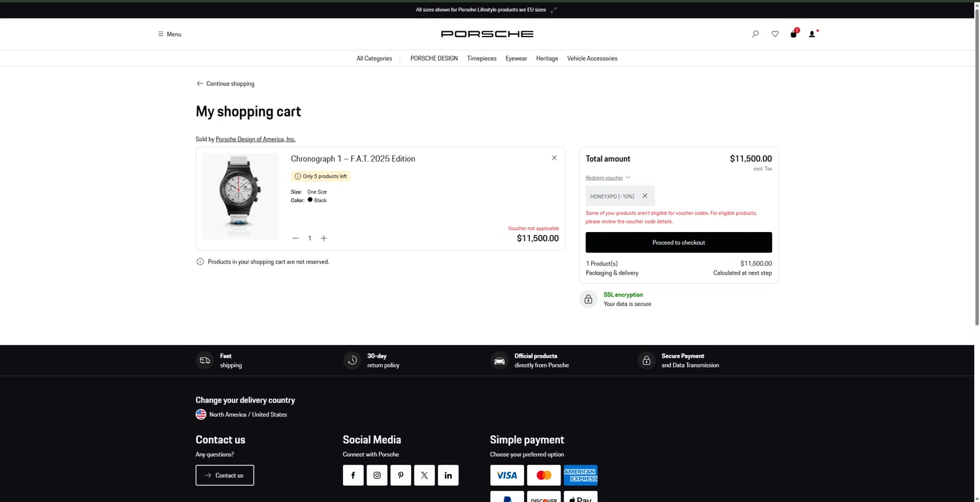Remove the HONEYXPD voucher code

coord(645,196)
